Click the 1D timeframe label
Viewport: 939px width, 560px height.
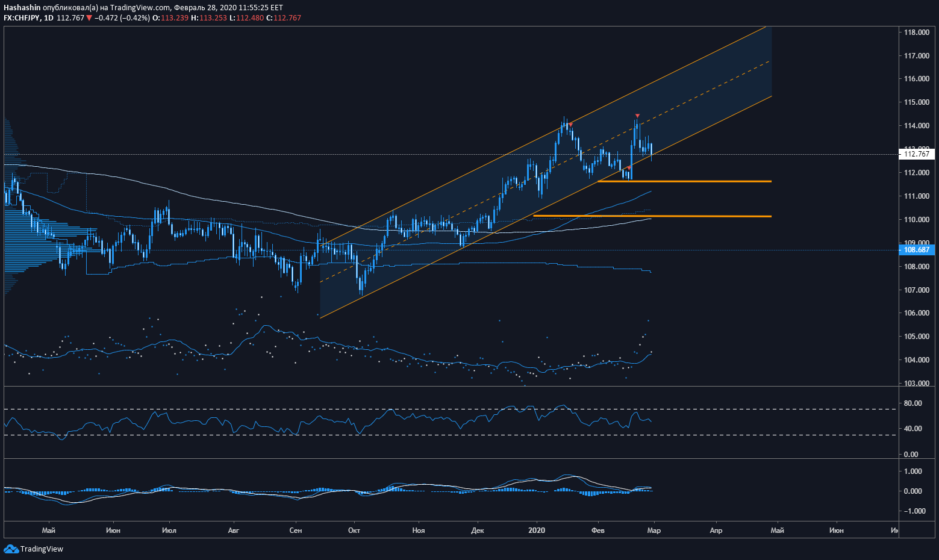point(49,18)
